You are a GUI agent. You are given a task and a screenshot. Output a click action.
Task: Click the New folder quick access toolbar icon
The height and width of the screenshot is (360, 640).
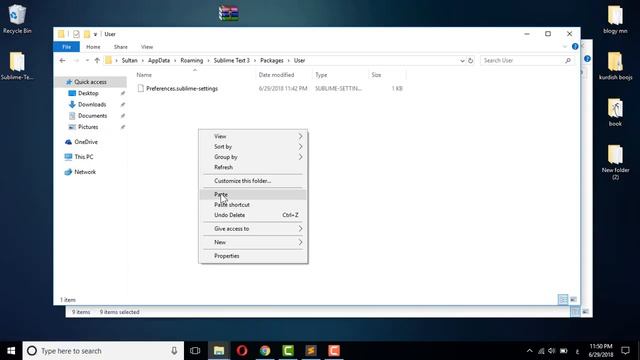point(87,34)
